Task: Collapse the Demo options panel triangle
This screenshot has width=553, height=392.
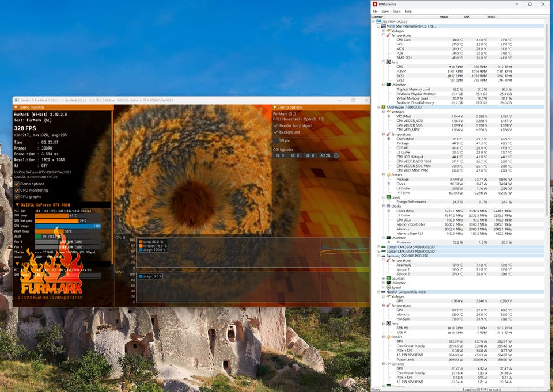Action: (x=275, y=108)
